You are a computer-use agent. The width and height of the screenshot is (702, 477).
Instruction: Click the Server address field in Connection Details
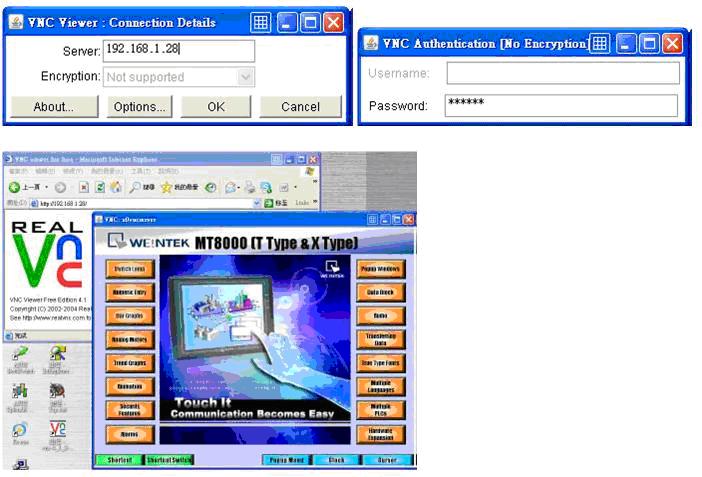(x=179, y=51)
